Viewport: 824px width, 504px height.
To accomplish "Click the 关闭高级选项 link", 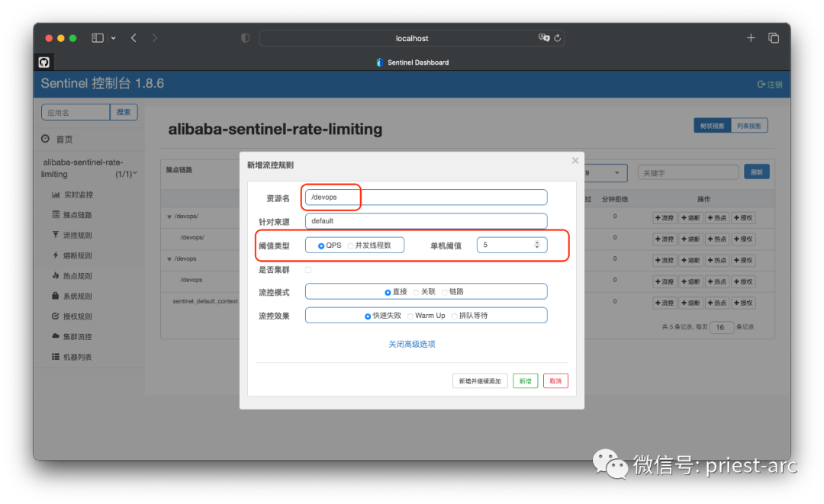I will (x=412, y=345).
